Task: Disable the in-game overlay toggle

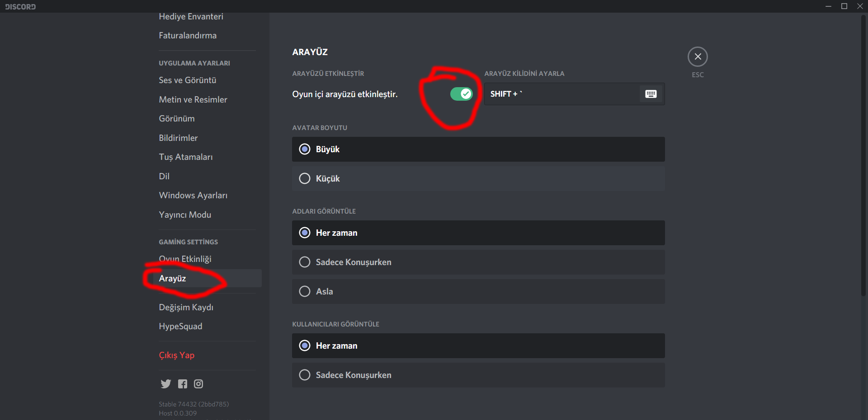Action: [x=461, y=94]
